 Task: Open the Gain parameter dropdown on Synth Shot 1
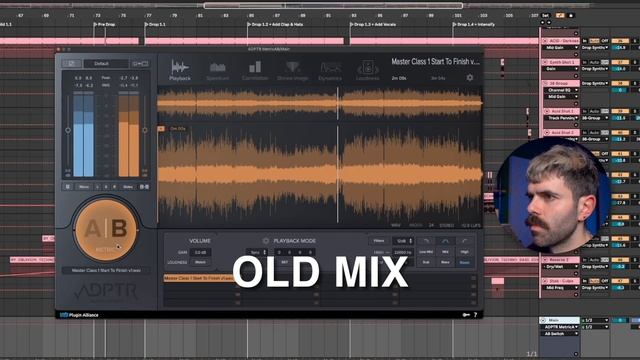pyautogui.click(x=561, y=69)
